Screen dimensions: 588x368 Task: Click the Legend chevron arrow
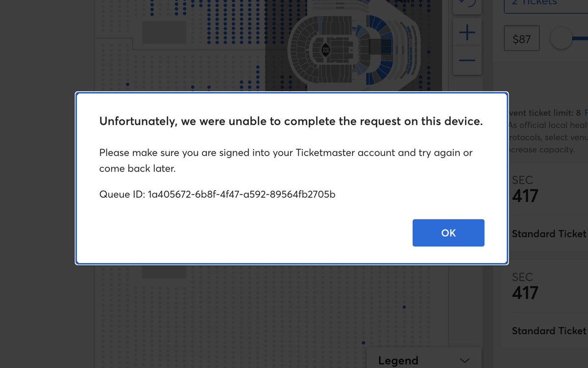click(465, 361)
